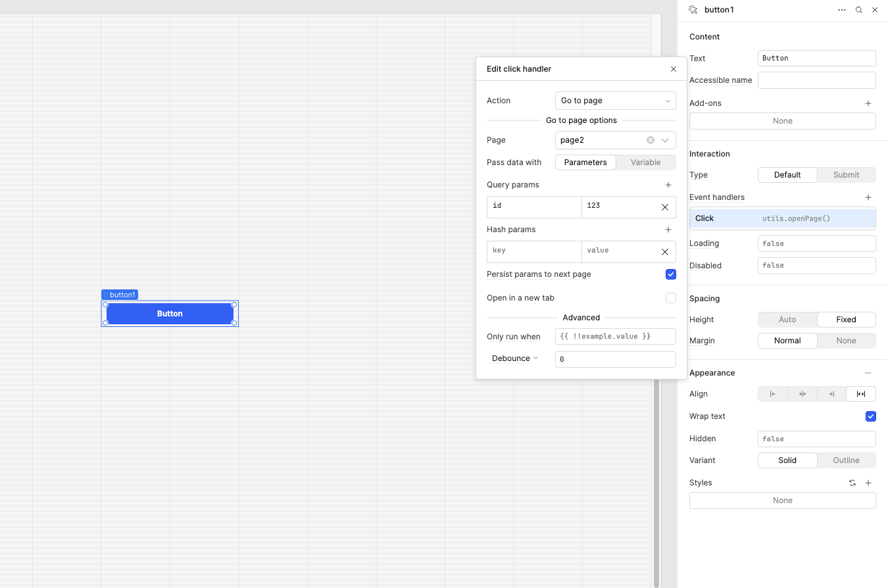Choose the Solid variant
The width and height of the screenshot is (888, 588).
(x=787, y=460)
